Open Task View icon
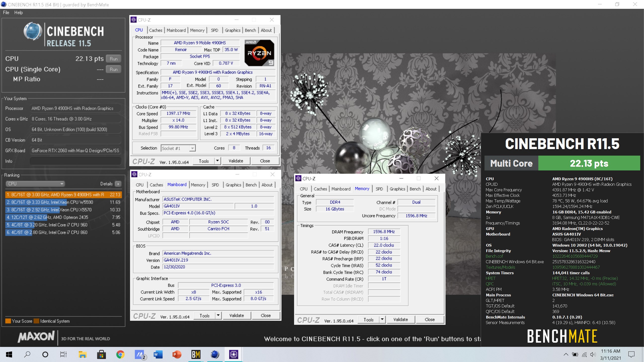Viewport: 644px width, 362px height. [63, 354]
